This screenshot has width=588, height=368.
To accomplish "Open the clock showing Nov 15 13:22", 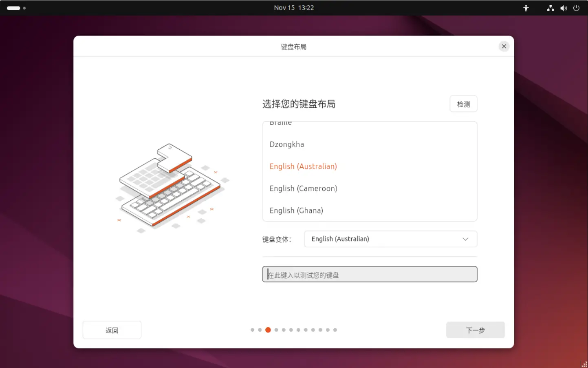I will coord(293,8).
